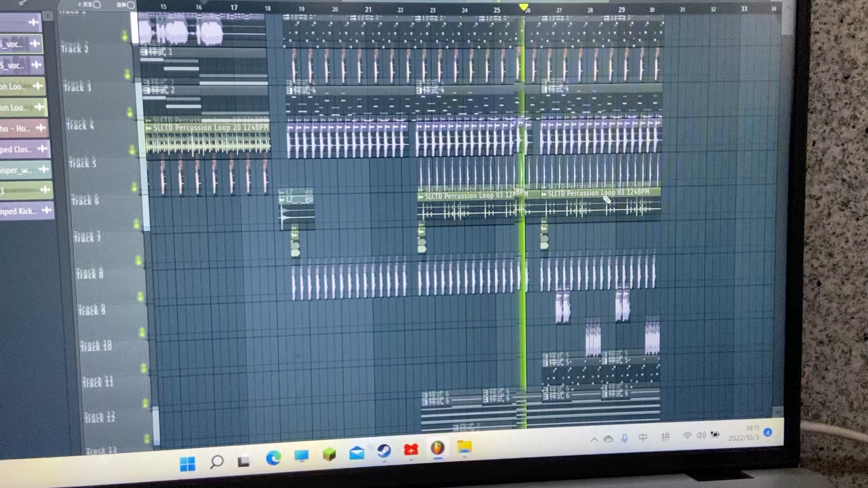
Task: Open clip menu icon of 样式 1
Action: [144, 52]
